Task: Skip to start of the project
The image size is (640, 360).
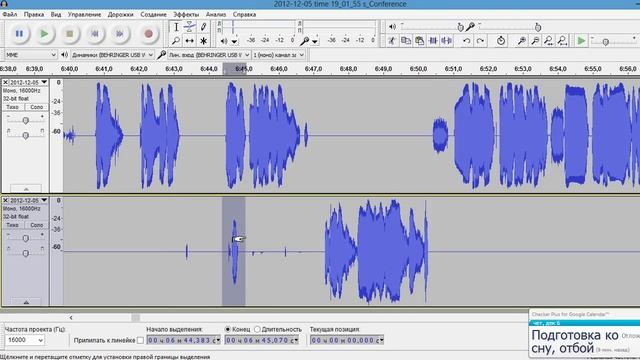Action: pyautogui.click(x=95, y=34)
